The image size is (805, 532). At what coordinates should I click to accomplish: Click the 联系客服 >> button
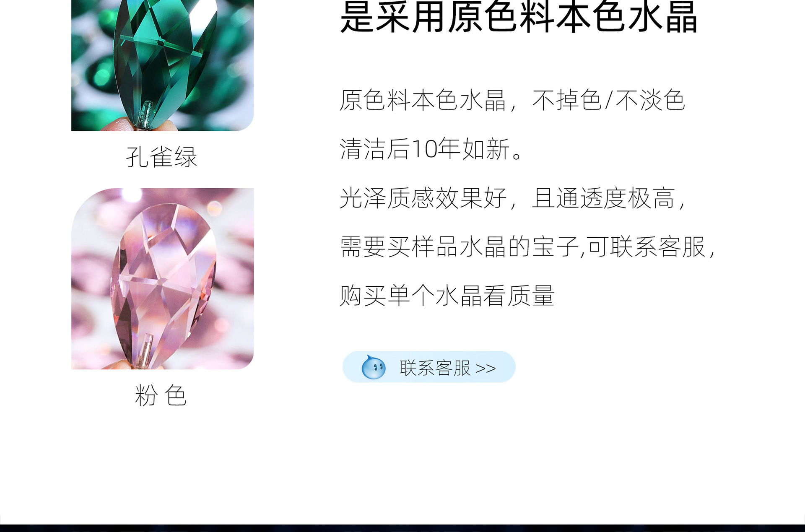(x=429, y=367)
